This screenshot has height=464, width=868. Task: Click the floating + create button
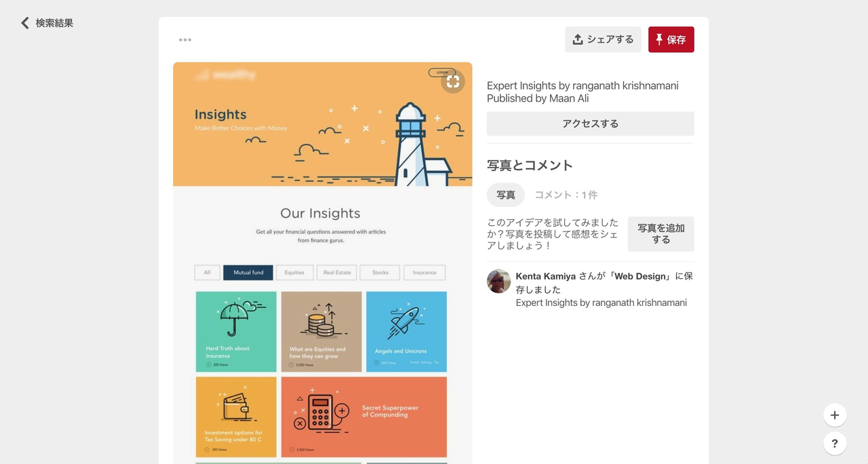point(835,414)
